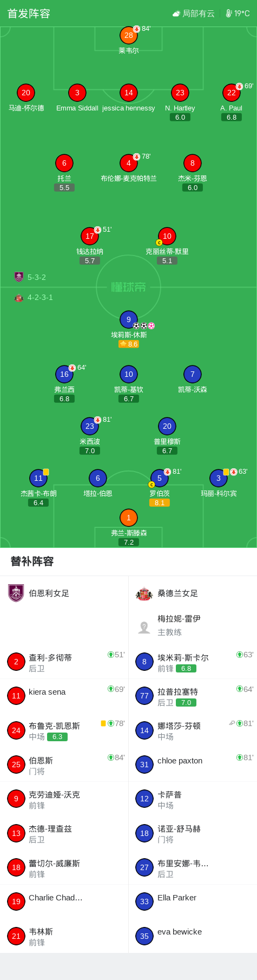Image resolution: width=257 pixels, height=980 pixels.
Task: Open substitute eva bewicke row
Action: pos(193,935)
